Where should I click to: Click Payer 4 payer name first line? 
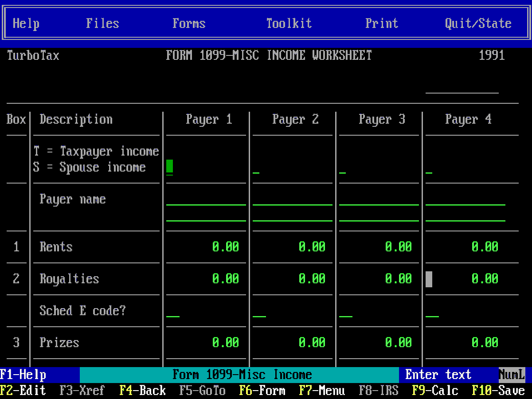(x=465, y=199)
